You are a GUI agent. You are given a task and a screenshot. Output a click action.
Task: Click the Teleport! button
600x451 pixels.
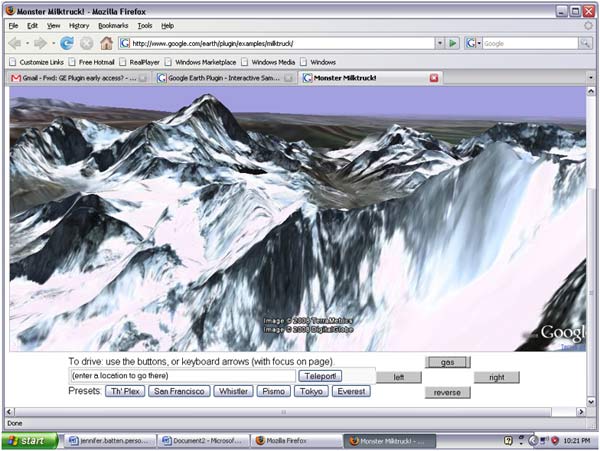pyautogui.click(x=320, y=376)
